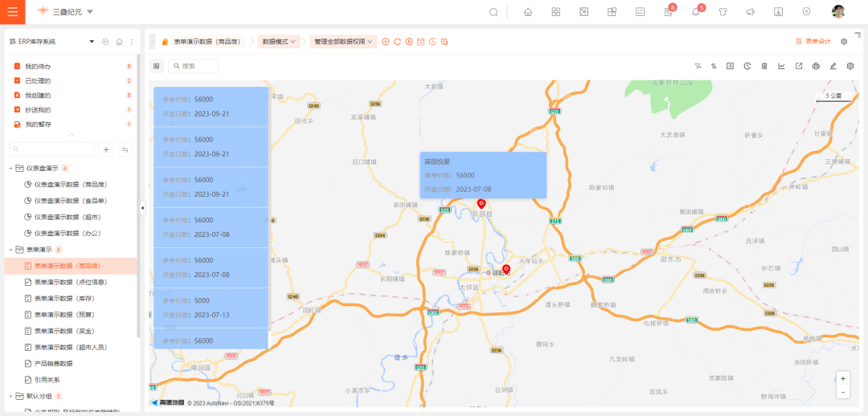Click the orange clock history icon

432,42
